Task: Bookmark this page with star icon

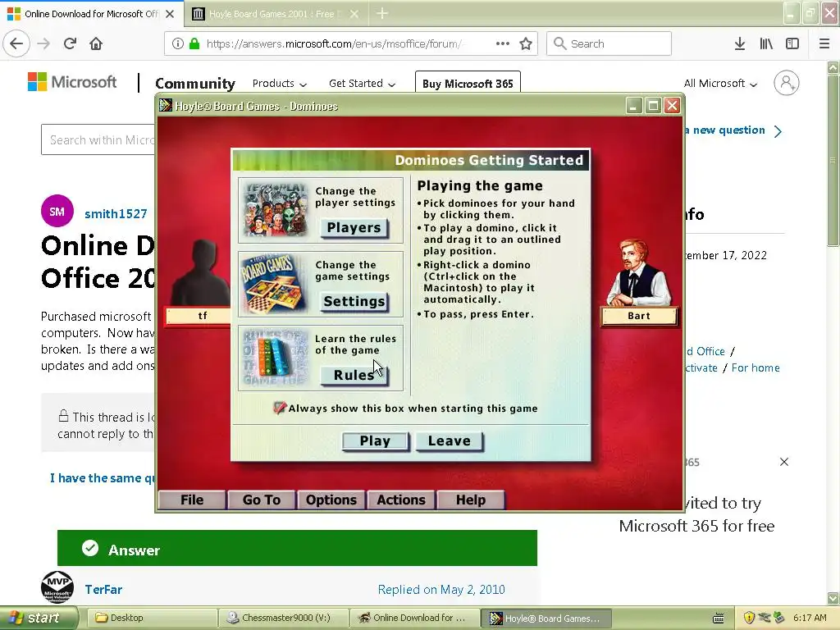Action: pyautogui.click(x=526, y=43)
